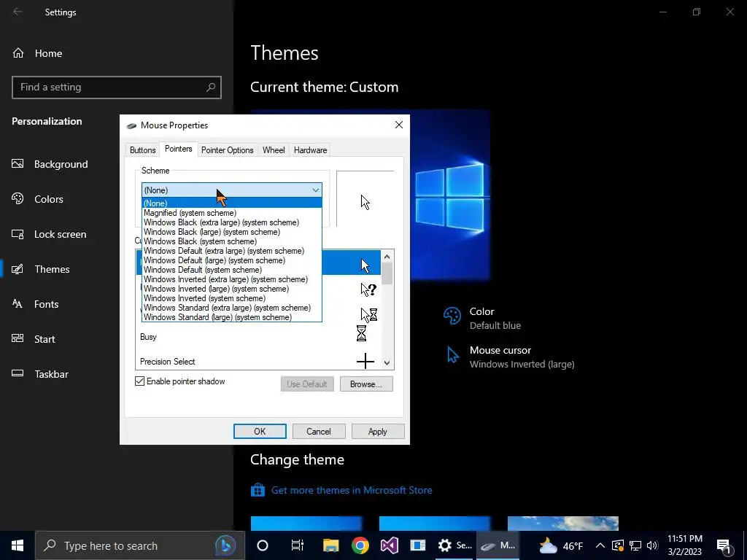Switch to the Buttons tab
The image size is (747, 560).
pyautogui.click(x=142, y=150)
